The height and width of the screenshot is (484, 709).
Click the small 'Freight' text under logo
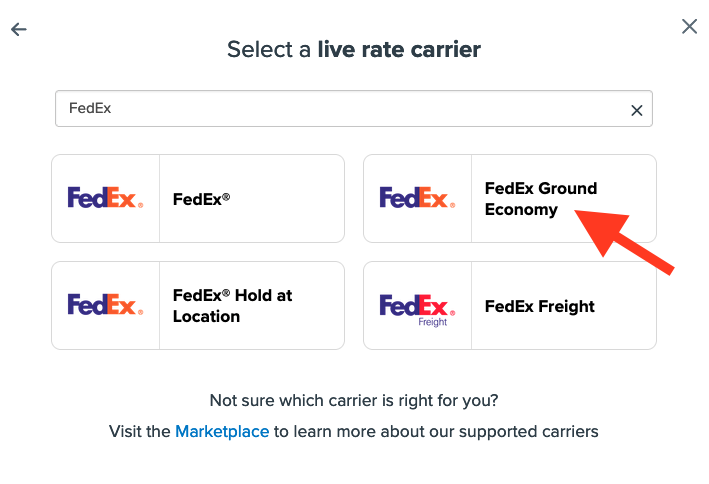click(x=433, y=323)
